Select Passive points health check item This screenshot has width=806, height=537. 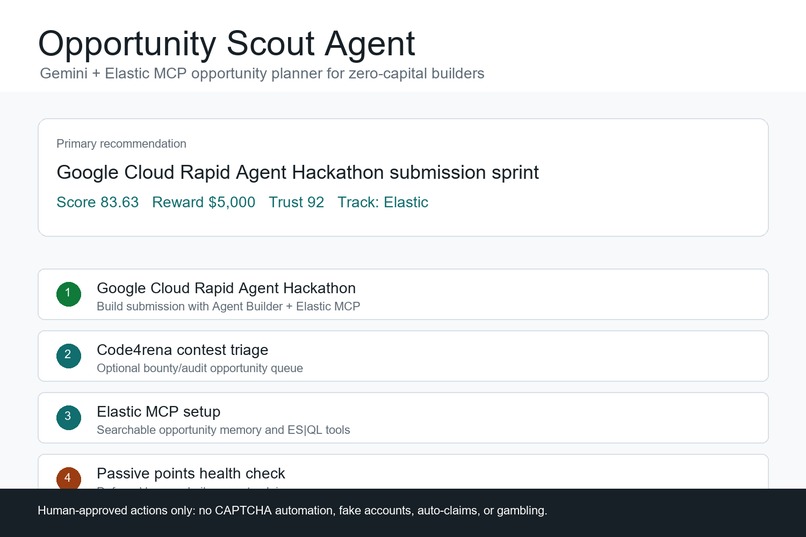coord(403,471)
